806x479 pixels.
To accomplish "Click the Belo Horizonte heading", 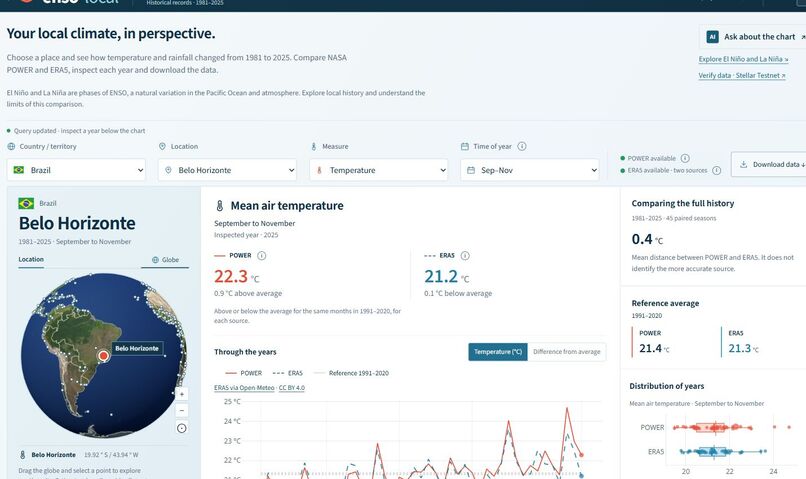I will (77, 223).
